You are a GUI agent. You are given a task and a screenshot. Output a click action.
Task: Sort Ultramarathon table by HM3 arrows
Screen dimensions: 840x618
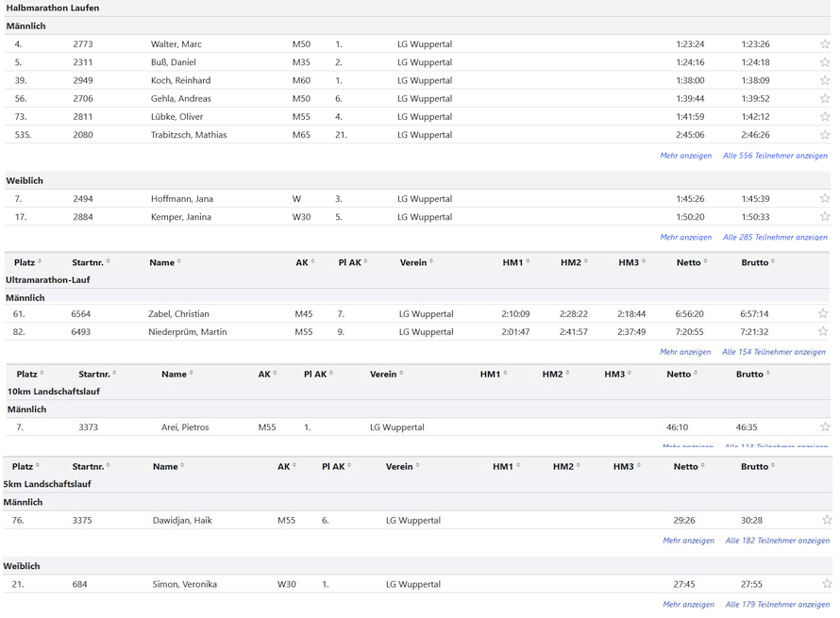[644, 262]
